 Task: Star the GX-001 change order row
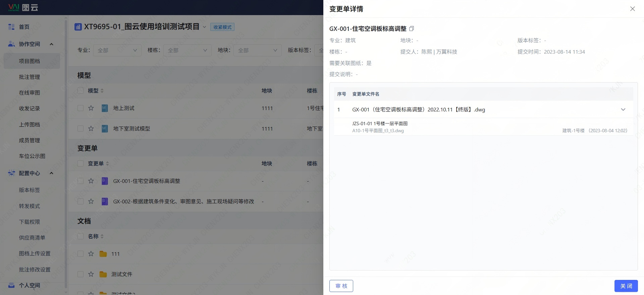(91, 181)
